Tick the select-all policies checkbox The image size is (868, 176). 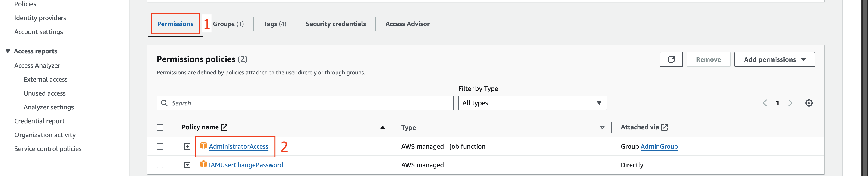(x=160, y=127)
